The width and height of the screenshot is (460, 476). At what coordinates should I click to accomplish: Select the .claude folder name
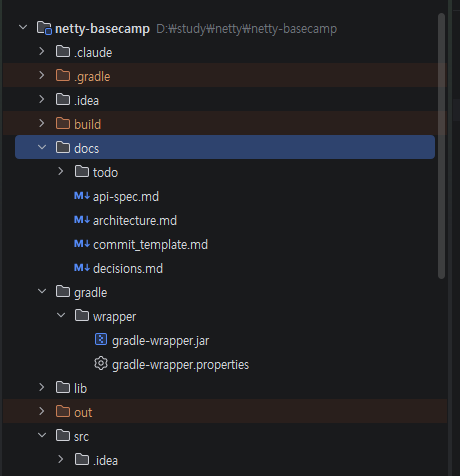(93, 53)
